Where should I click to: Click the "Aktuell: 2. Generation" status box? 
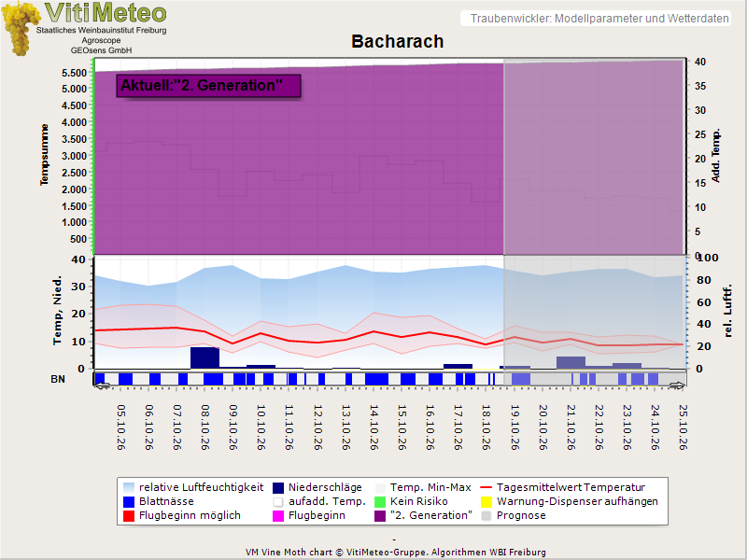(208, 86)
